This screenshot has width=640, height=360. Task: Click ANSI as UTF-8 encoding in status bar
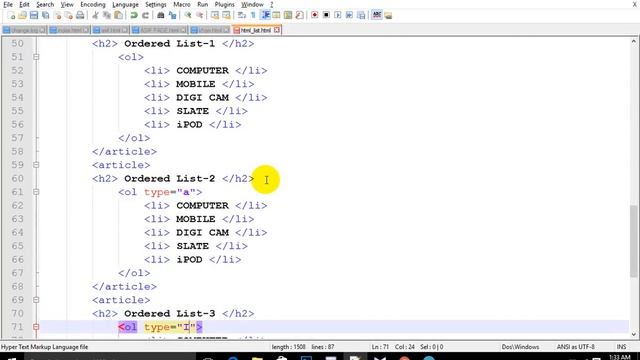pyautogui.click(x=576, y=347)
